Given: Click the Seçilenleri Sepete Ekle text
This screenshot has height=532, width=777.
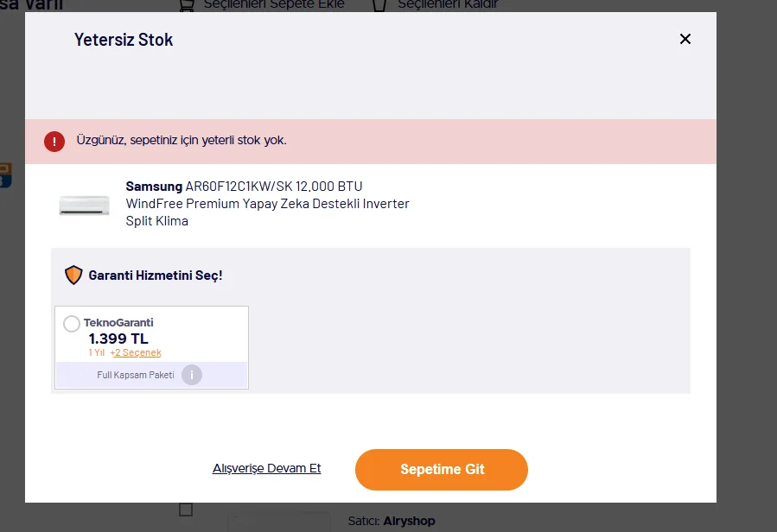Looking at the screenshot, I should [x=274, y=5].
